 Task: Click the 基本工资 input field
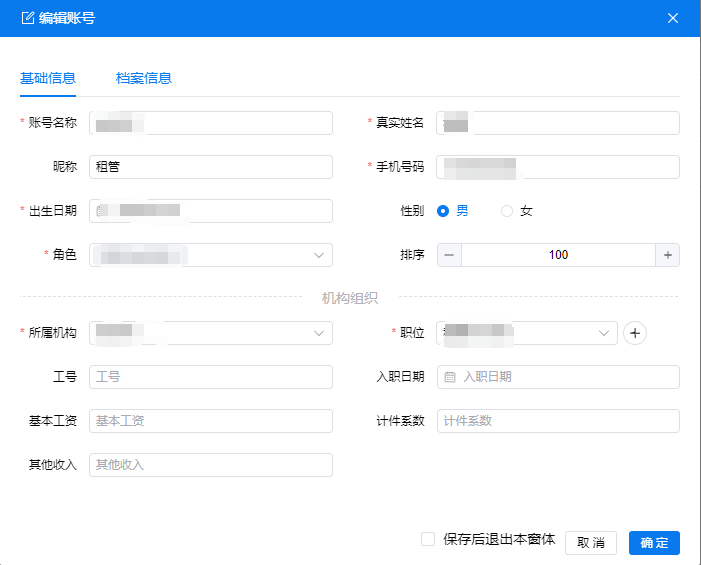pos(210,421)
